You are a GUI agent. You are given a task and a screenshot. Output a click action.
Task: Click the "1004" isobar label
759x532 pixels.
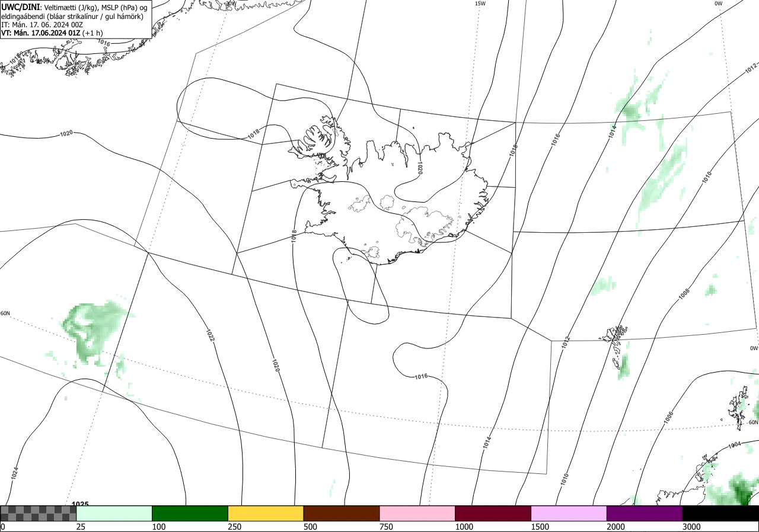[735, 444]
